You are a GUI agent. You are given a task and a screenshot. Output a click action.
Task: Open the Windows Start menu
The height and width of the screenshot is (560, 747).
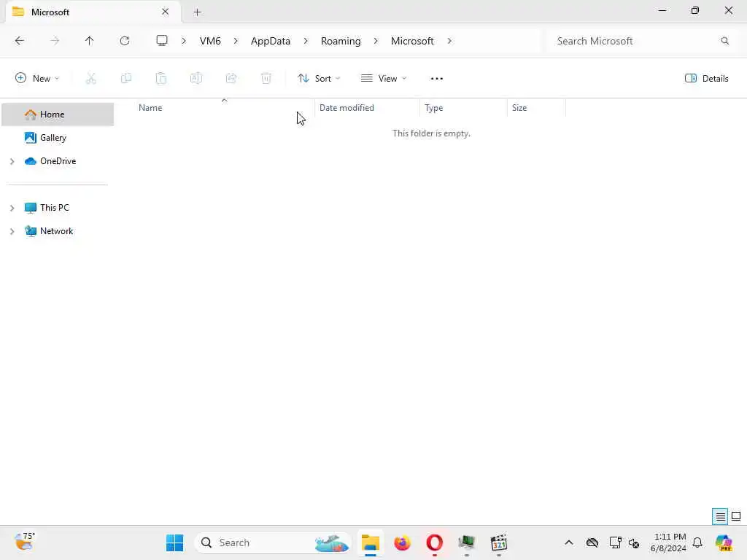(175, 542)
